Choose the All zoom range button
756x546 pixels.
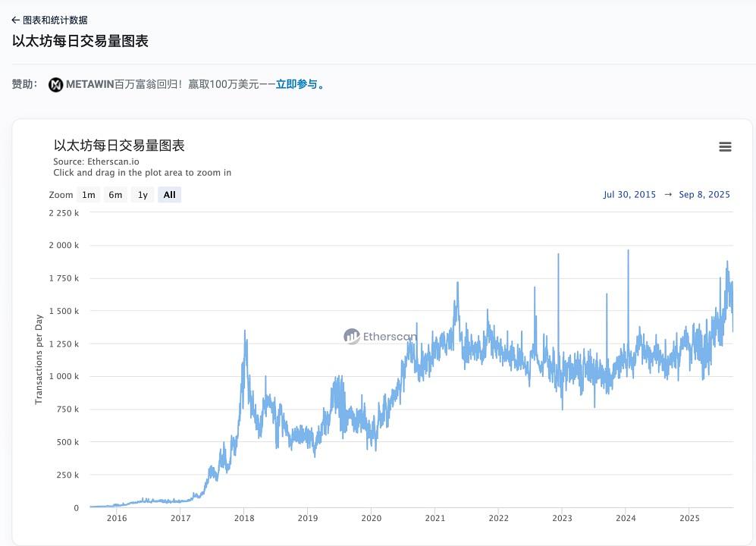tap(169, 195)
